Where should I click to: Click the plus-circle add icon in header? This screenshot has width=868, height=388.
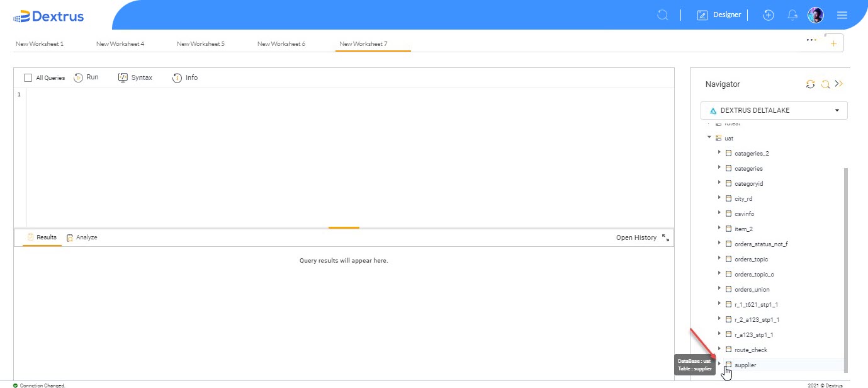point(768,15)
